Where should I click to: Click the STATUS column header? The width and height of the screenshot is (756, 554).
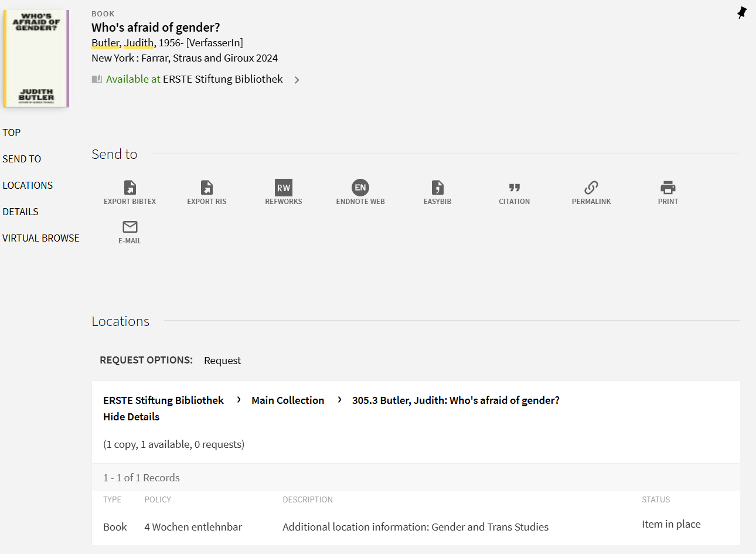pyautogui.click(x=656, y=499)
